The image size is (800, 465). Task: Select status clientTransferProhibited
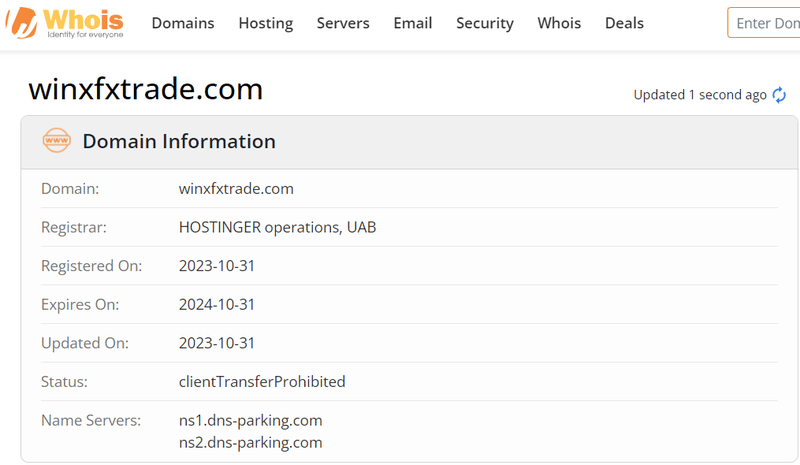coord(262,382)
